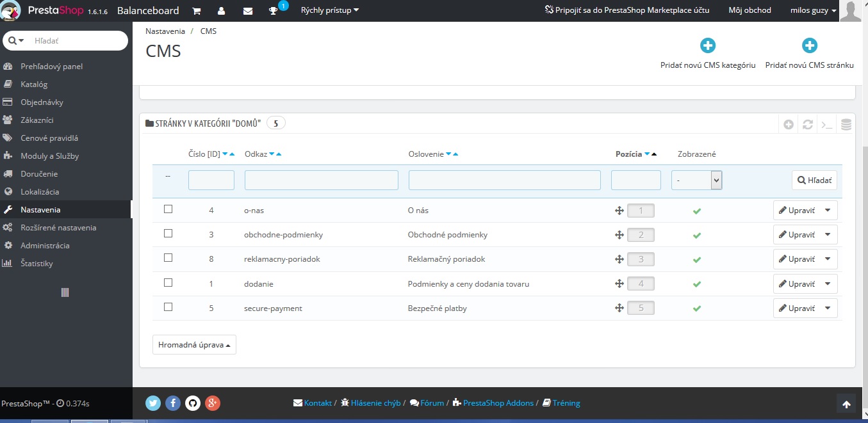This screenshot has width=868, height=423.
Task: Grab the move handle for secure-payment row
Action: (x=619, y=308)
